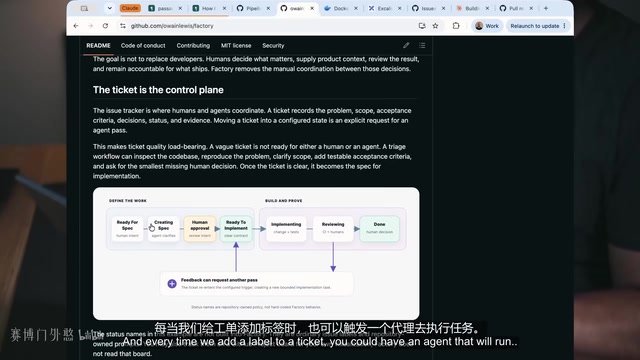Image resolution: width=640 pixels, height=360 pixels.
Task: Open the Extensions puzzle icon
Action: (456, 26)
